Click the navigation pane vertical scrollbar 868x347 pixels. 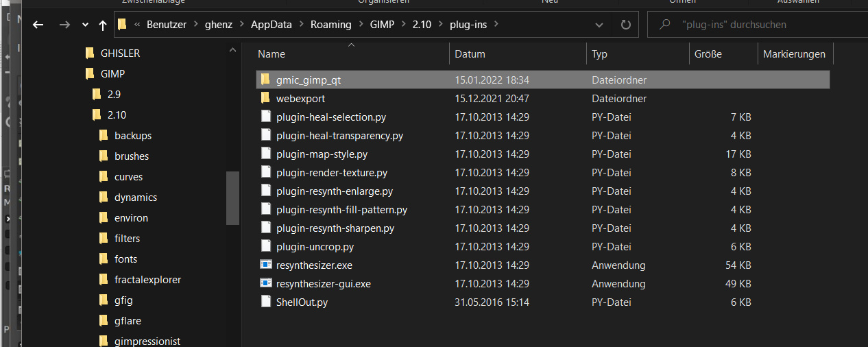click(x=232, y=198)
